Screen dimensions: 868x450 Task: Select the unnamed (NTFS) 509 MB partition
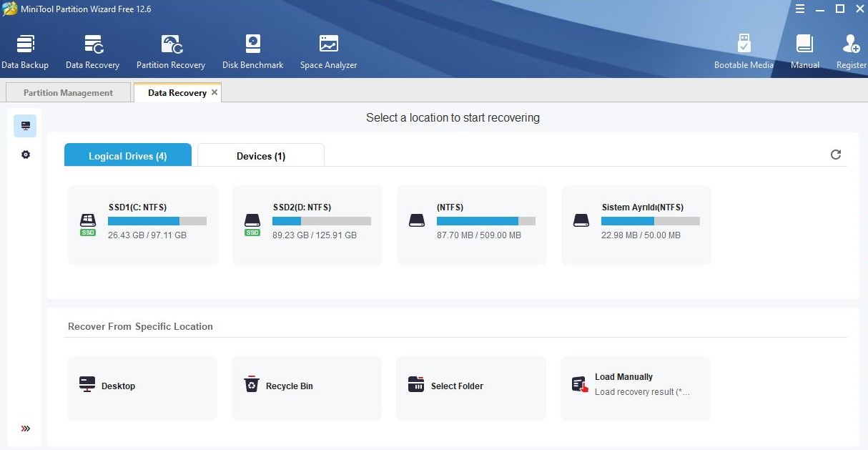pyautogui.click(x=472, y=225)
